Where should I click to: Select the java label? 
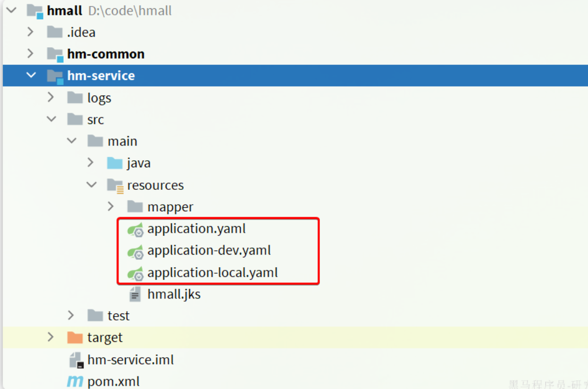coord(139,164)
